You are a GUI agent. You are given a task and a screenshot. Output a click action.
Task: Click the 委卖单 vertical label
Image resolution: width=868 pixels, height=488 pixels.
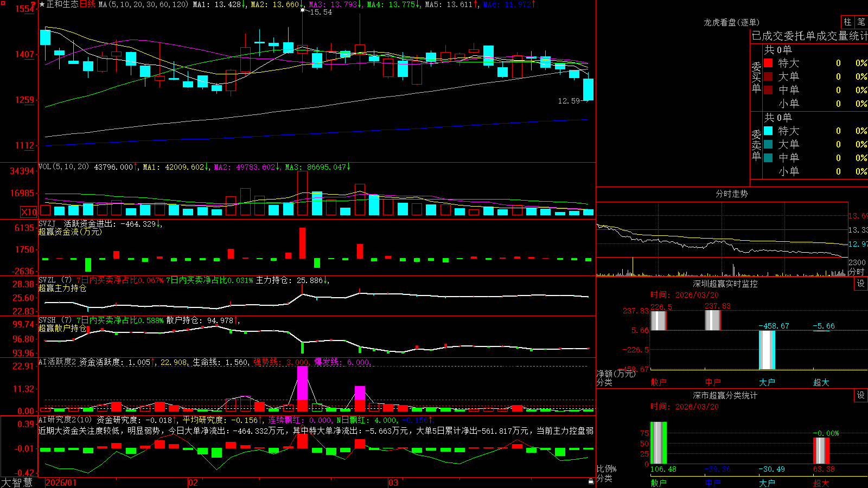pos(756,145)
